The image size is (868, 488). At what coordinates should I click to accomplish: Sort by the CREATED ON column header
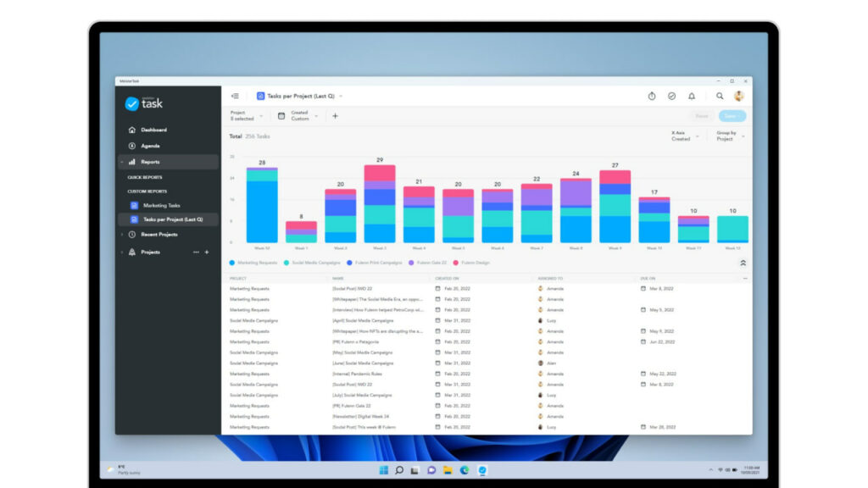tap(447, 278)
